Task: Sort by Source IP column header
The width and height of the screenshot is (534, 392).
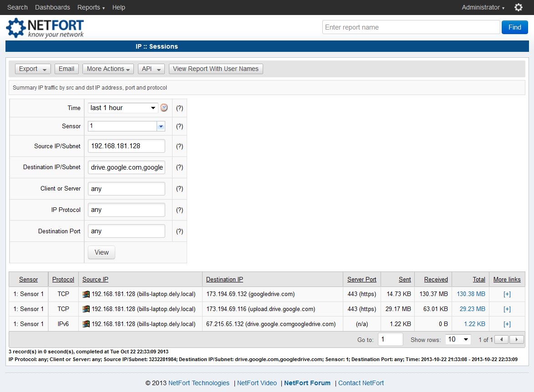Action: point(95,279)
